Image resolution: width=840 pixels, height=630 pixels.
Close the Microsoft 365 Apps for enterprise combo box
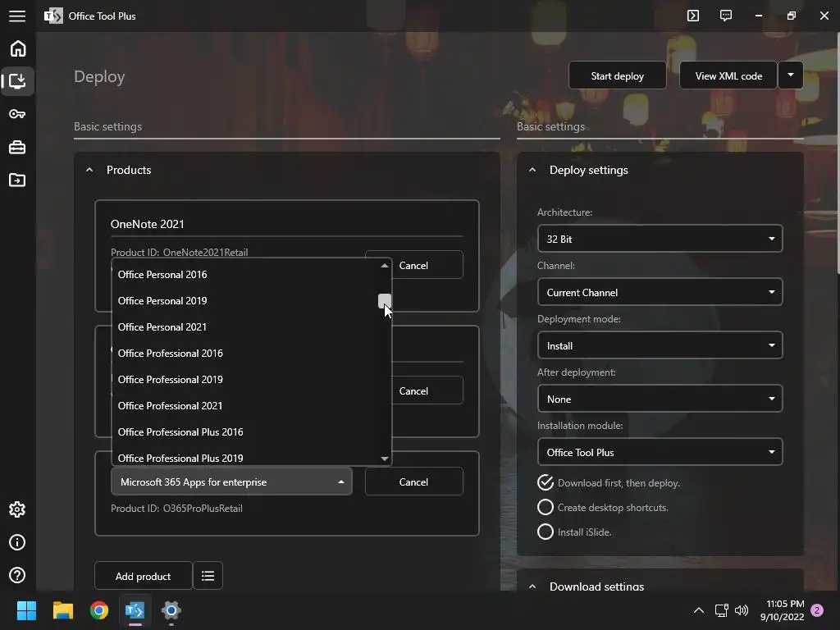[231, 482]
